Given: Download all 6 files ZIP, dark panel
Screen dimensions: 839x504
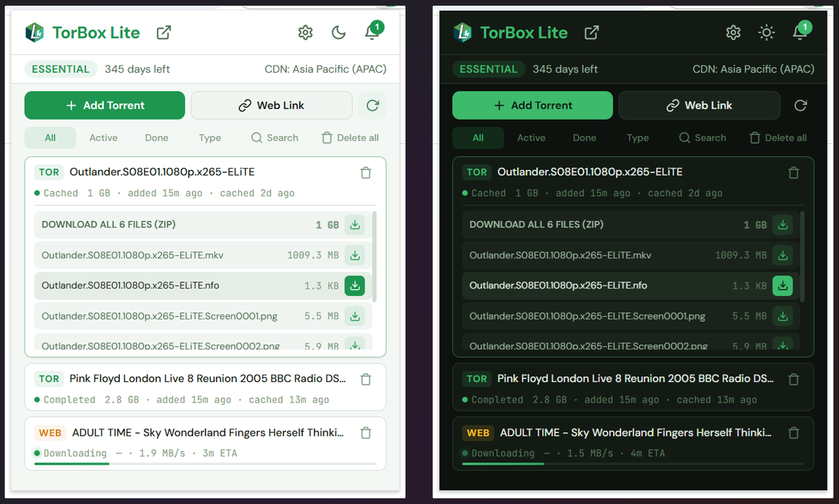Looking at the screenshot, I should pos(783,225).
